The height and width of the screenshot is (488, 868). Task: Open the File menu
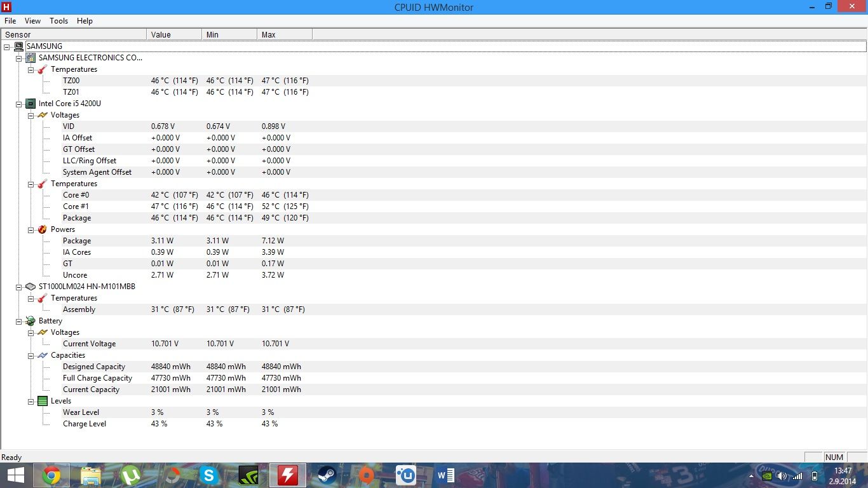(x=10, y=21)
